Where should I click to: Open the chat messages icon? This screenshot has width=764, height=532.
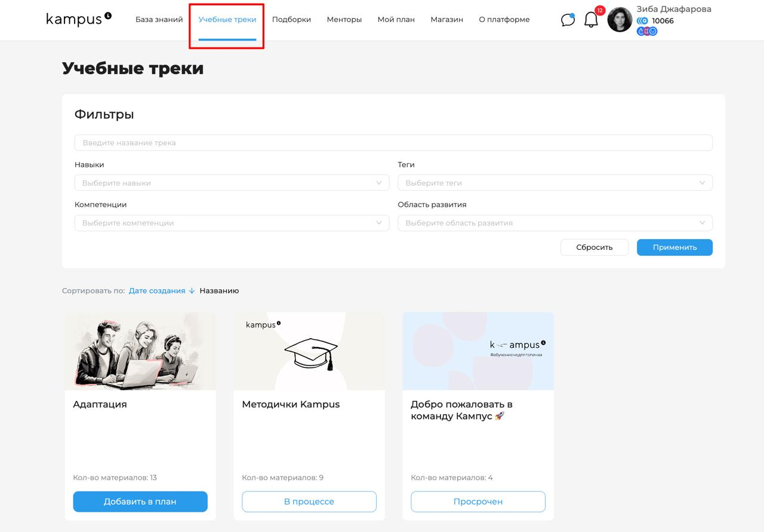click(568, 20)
